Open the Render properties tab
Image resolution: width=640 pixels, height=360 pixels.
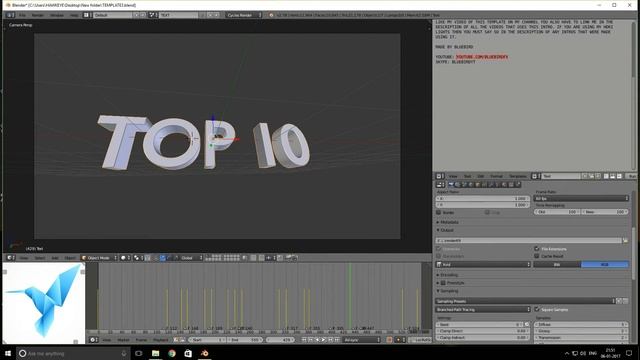point(451,184)
